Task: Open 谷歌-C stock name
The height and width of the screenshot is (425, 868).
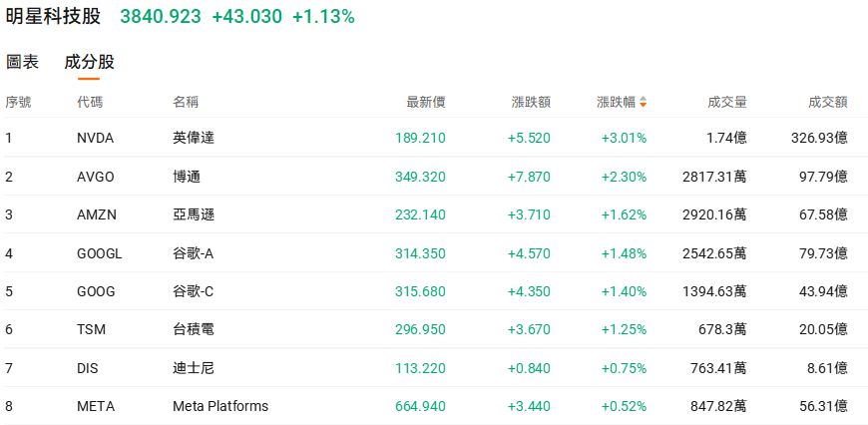Action: click(x=193, y=291)
